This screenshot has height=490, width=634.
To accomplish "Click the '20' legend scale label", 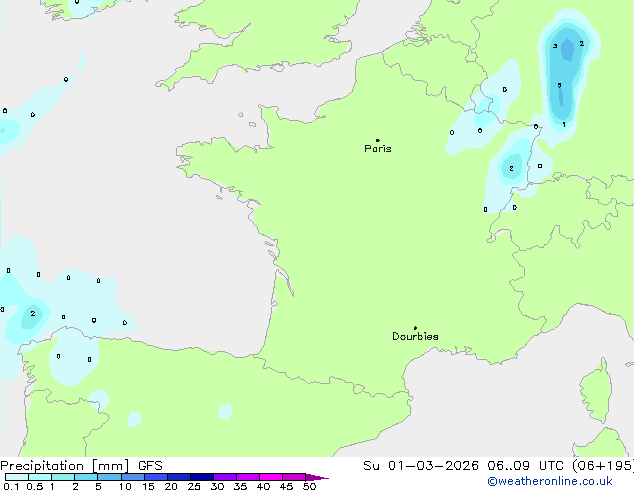I will click(x=171, y=486).
